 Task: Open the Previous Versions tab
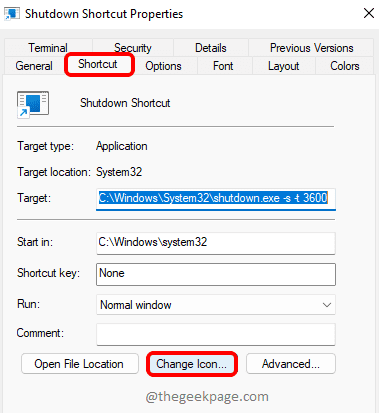pyautogui.click(x=311, y=48)
